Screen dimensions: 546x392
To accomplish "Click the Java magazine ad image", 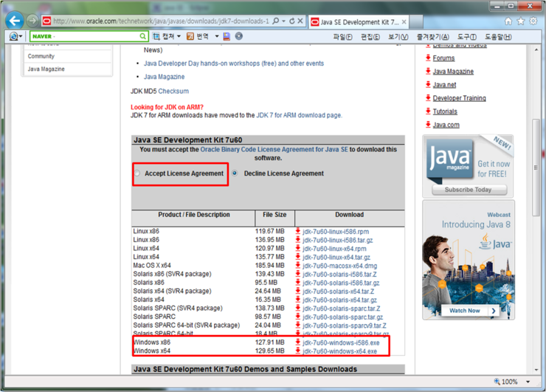I will click(x=468, y=166).
